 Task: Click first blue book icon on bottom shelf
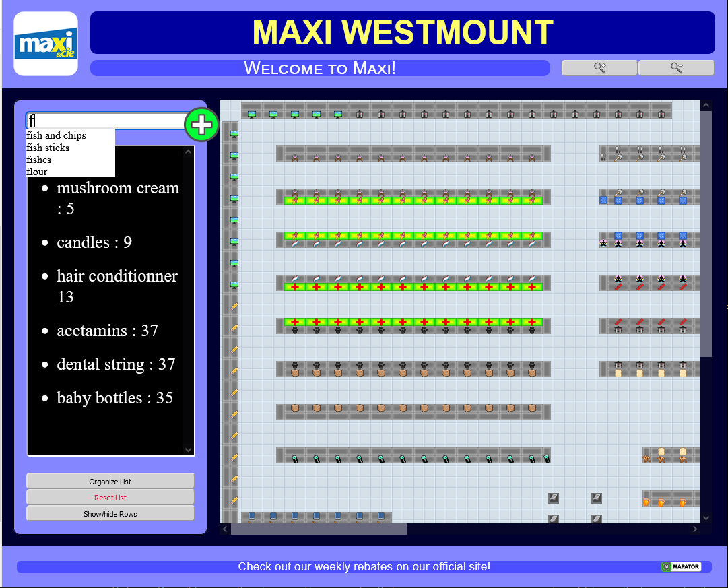252,515
